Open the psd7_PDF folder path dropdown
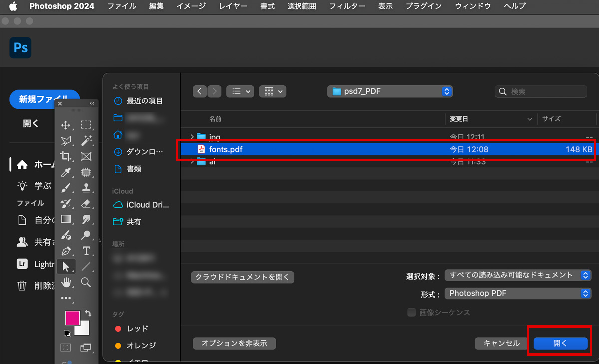 (x=390, y=91)
